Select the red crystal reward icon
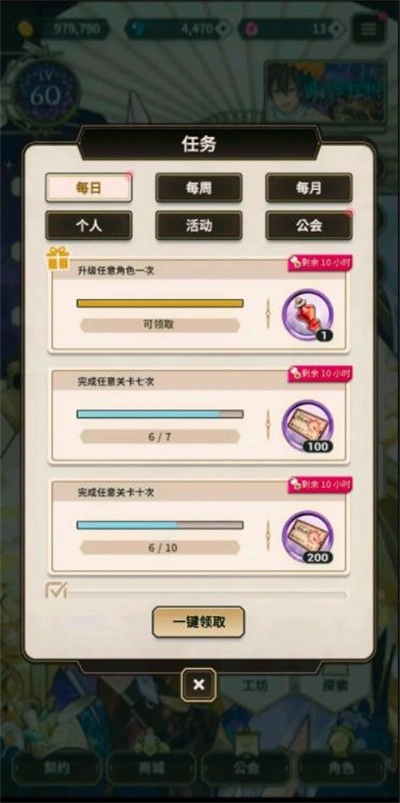 (x=308, y=315)
